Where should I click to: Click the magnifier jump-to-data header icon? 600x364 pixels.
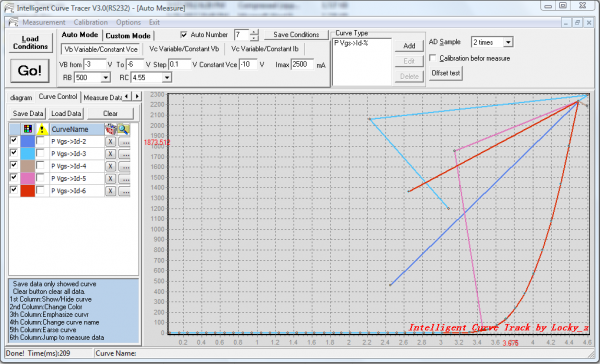click(124, 129)
